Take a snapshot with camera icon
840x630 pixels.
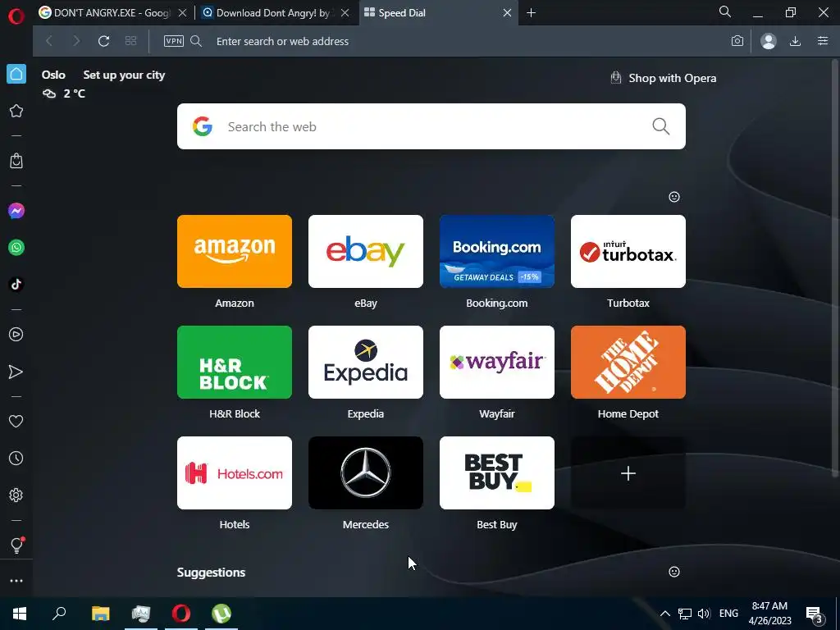737,41
